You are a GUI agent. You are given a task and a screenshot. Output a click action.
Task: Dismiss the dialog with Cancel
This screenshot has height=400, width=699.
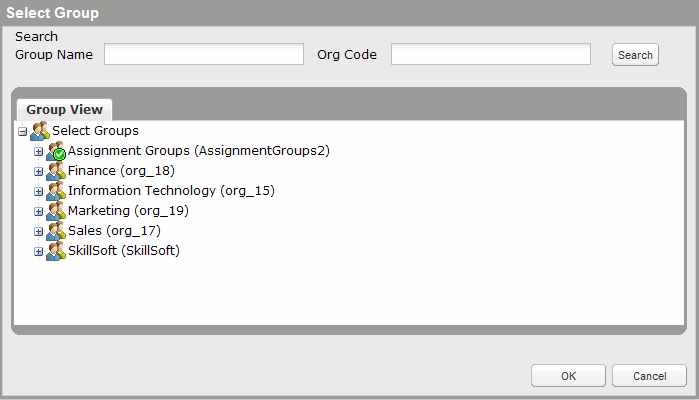pyautogui.click(x=650, y=376)
